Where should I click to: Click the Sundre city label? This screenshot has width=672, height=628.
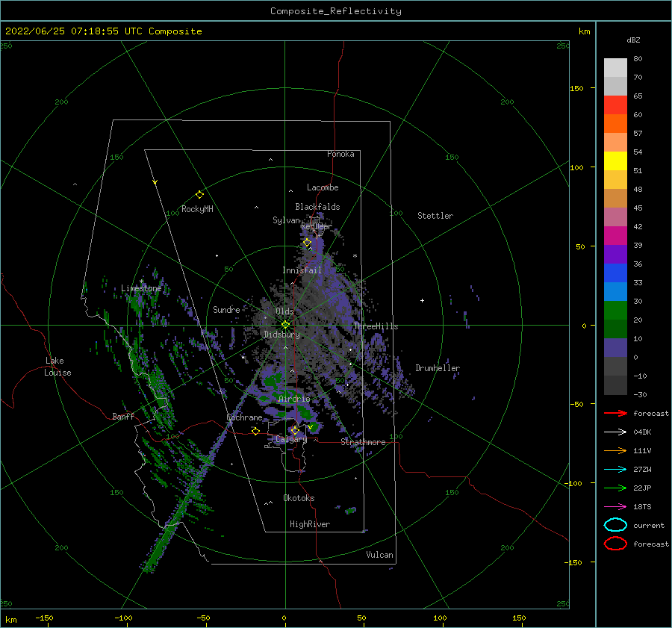click(226, 309)
